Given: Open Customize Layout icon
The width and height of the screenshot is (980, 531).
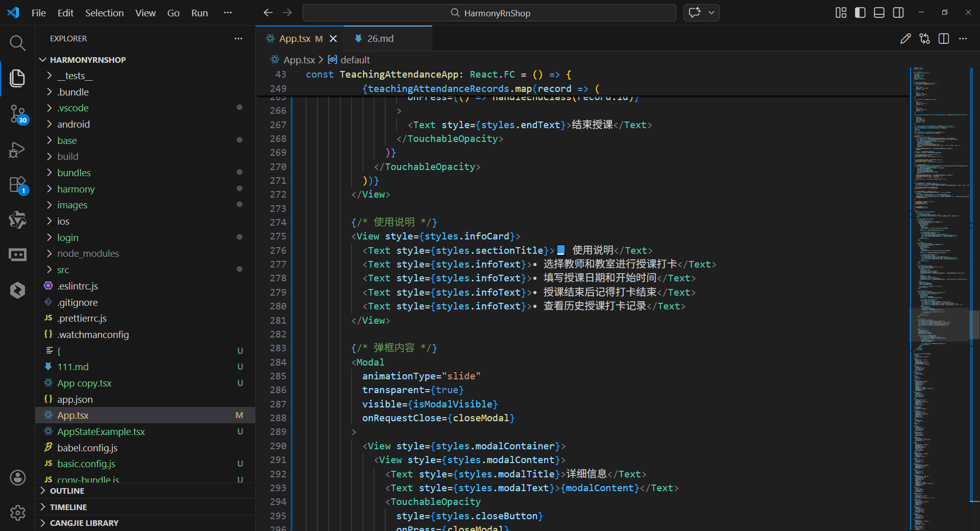Looking at the screenshot, I should (841, 13).
